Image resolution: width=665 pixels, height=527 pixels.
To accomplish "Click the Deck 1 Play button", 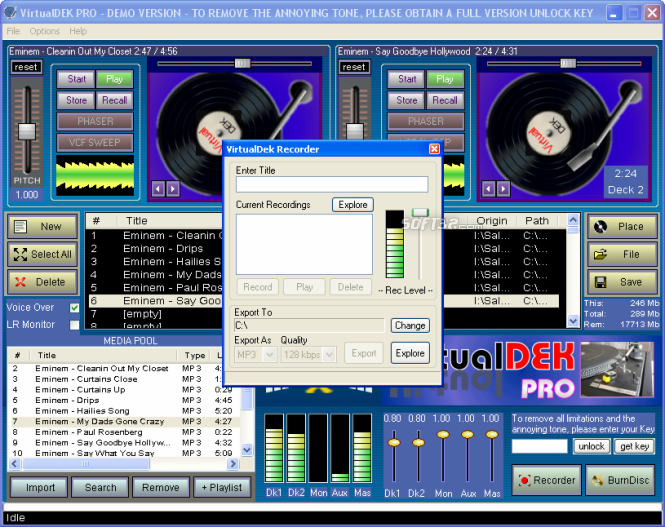I will pyautogui.click(x=115, y=79).
